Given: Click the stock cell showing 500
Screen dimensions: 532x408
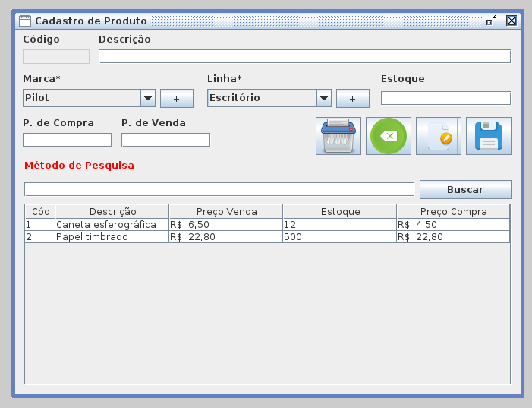Looking at the screenshot, I should point(340,237).
